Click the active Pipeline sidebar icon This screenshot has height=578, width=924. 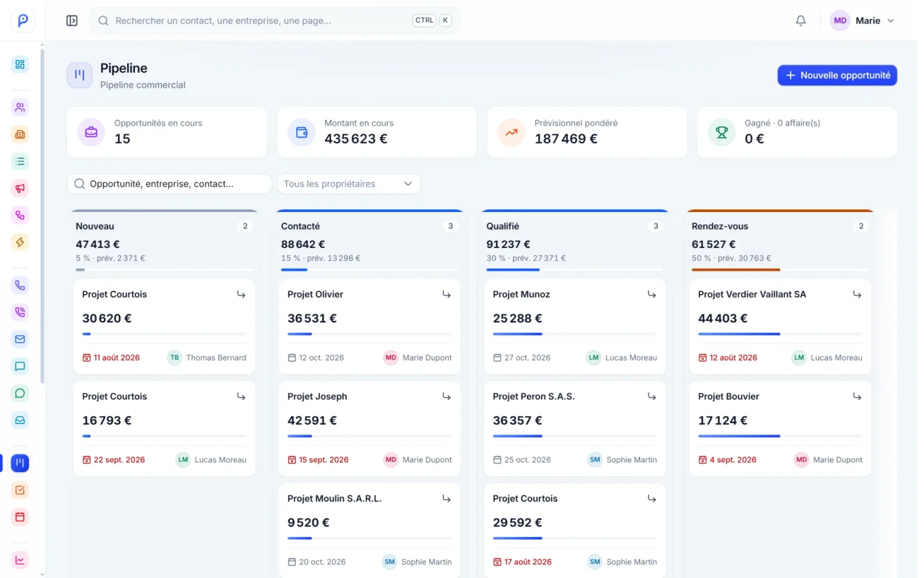pos(20,463)
